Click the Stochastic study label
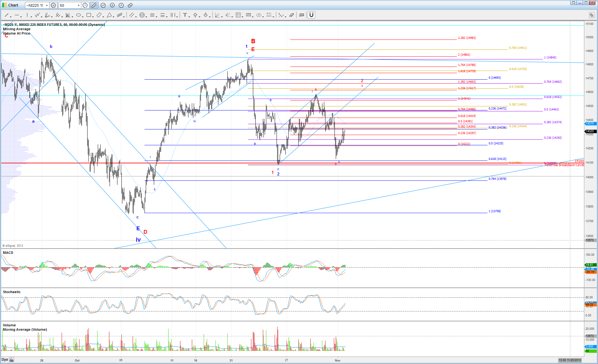The width and height of the screenshot is (598, 364). point(12,292)
